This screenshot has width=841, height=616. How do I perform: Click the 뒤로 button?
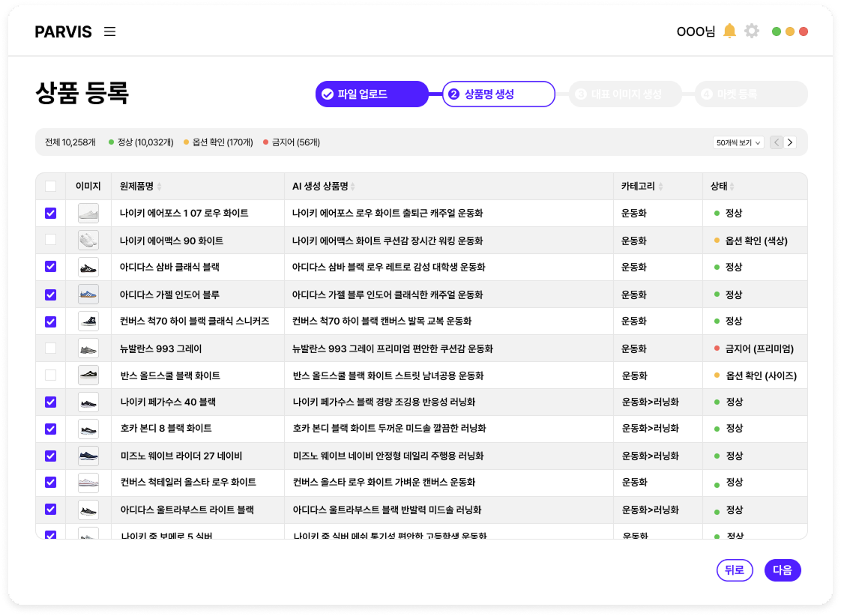pos(735,570)
